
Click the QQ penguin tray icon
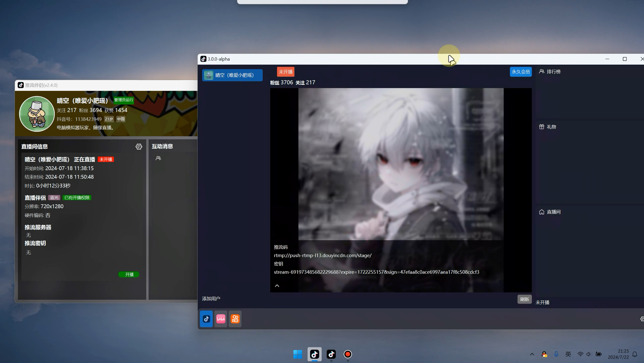point(544,354)
